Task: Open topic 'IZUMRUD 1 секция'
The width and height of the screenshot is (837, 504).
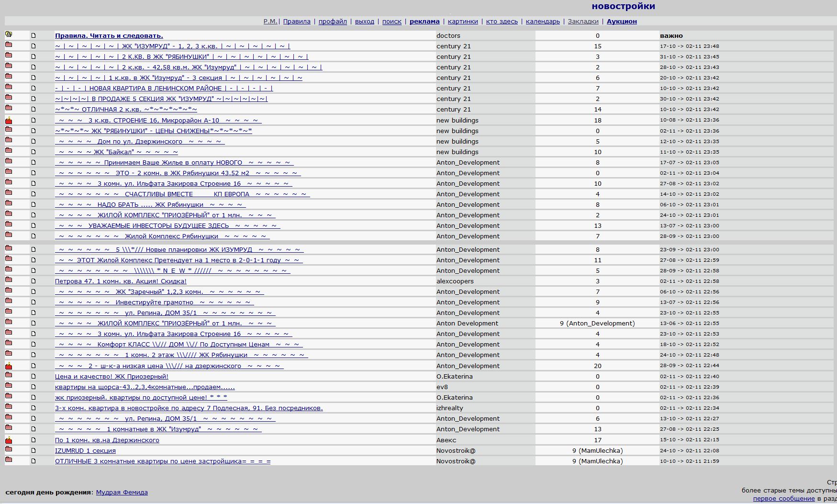Action: pyautogui.click(x=85, y=451)
